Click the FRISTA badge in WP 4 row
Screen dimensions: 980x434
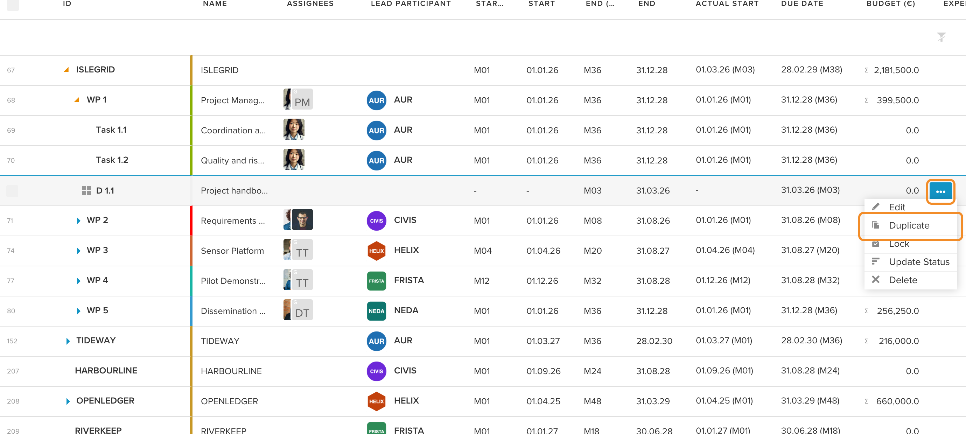click(376, 281)
